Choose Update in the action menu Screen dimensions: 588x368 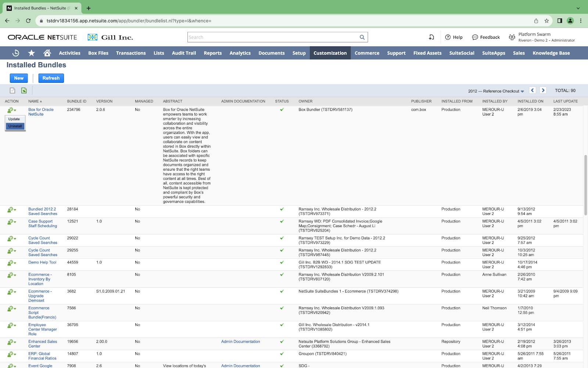tap(14, 119)
